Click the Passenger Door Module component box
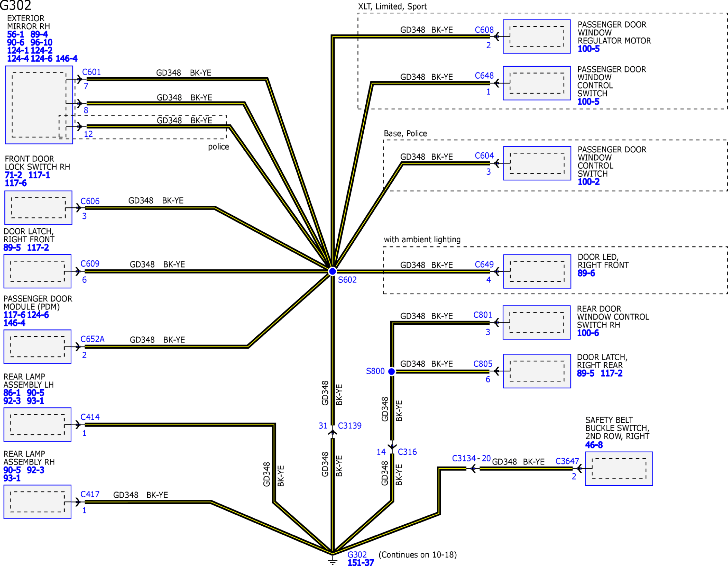 point(38,347)
